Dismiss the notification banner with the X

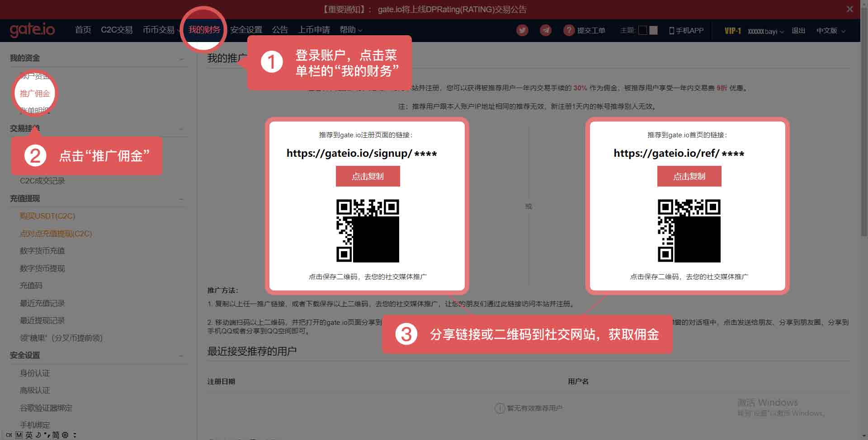coord(849,9)
